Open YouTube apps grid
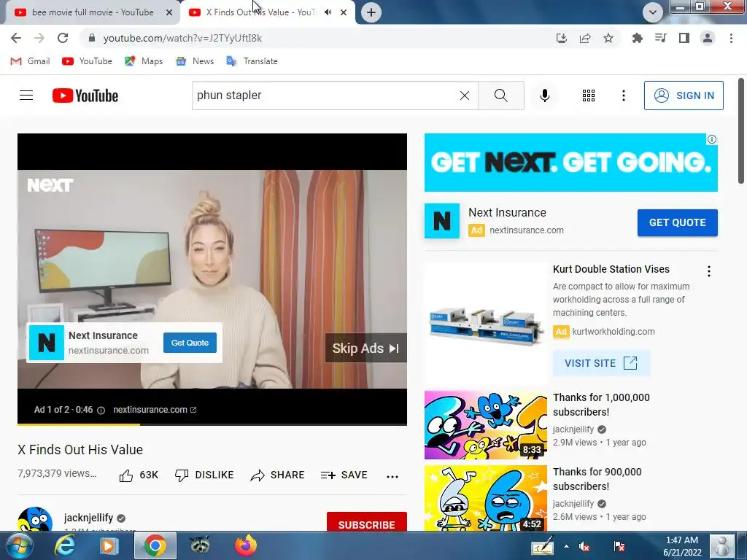Image resolution: width=747 pixels, height=560 pixels. (x=589, y=96)
